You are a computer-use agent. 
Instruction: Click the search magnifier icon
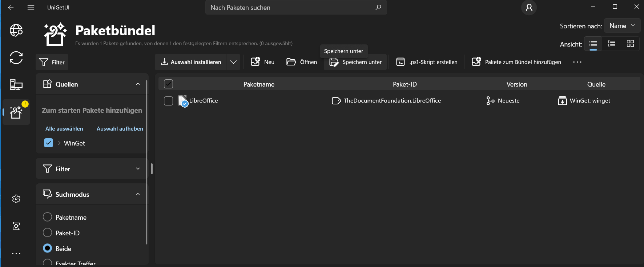pyautogui.click(x=378, y=7)
